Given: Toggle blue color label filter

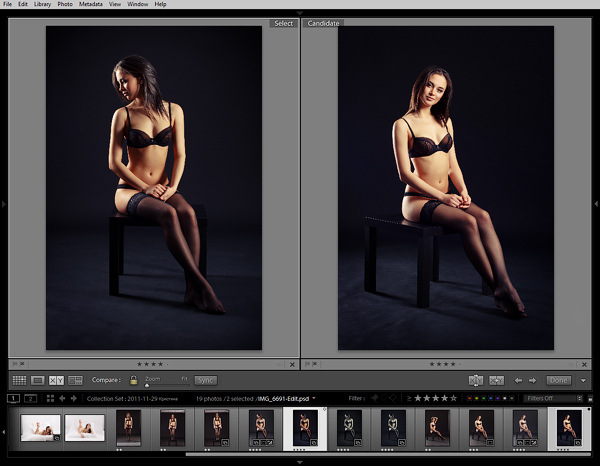Looking at the screenshot, I should 491,398.
